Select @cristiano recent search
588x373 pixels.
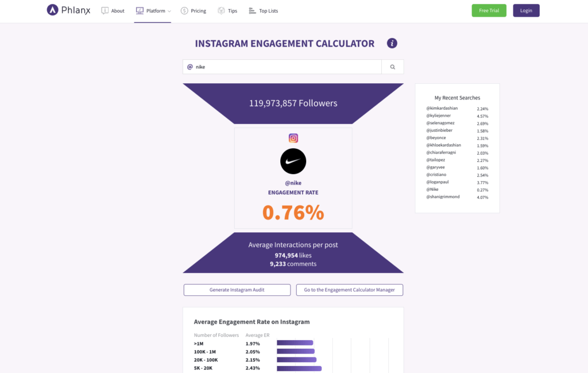[x=436, y=175]
